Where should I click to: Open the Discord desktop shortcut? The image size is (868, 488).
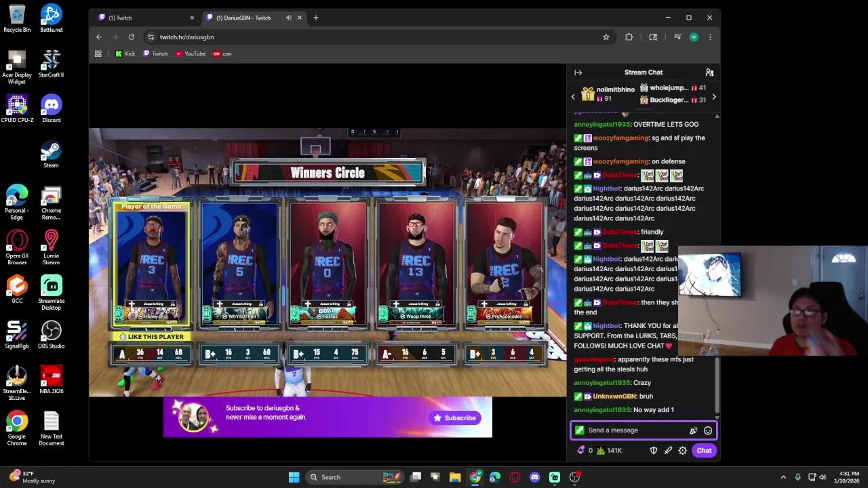51,109
